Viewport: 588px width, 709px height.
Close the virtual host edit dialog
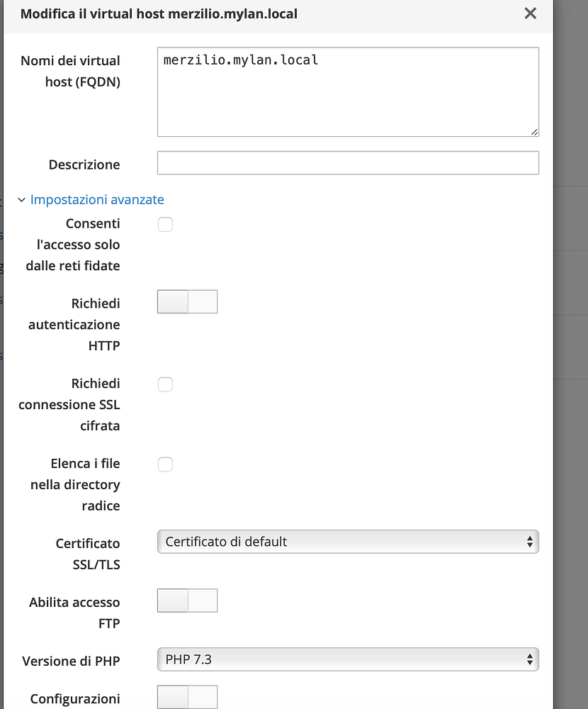click(530, 13)
